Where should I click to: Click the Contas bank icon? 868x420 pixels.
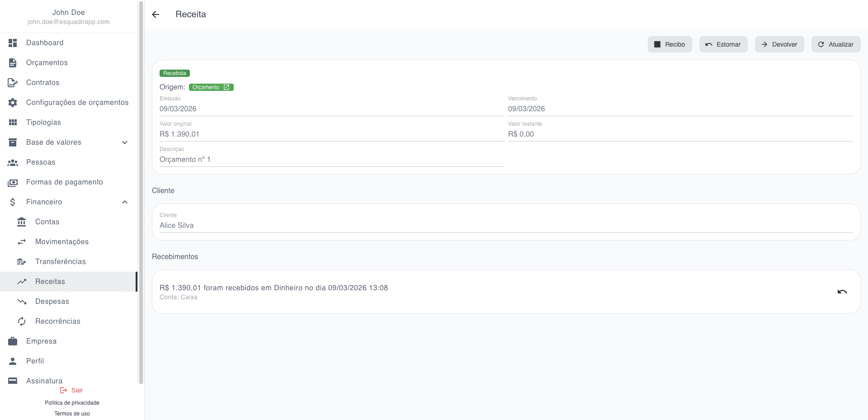click(21, 222)
